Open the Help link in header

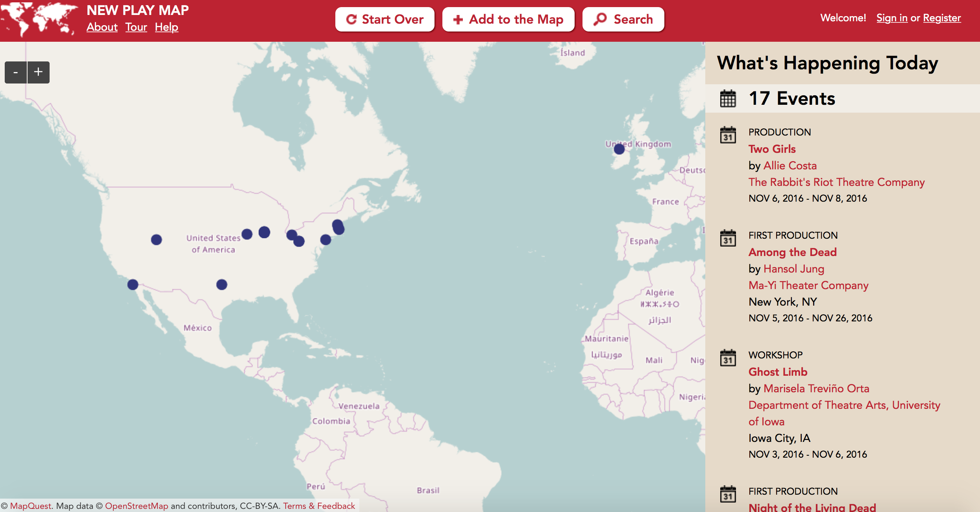(x=166, y=27)
